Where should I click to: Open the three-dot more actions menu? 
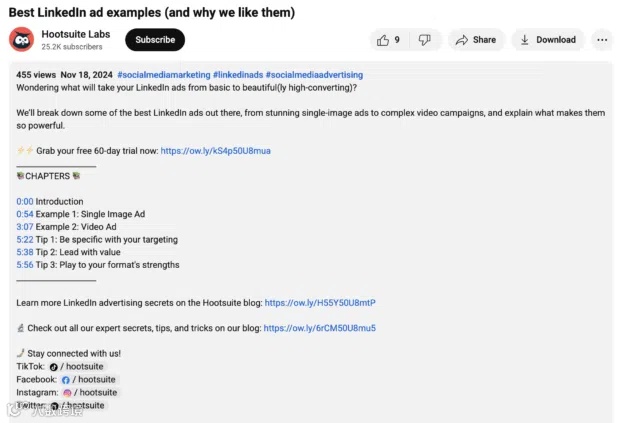pyautogui.click(x=602, y=40)
